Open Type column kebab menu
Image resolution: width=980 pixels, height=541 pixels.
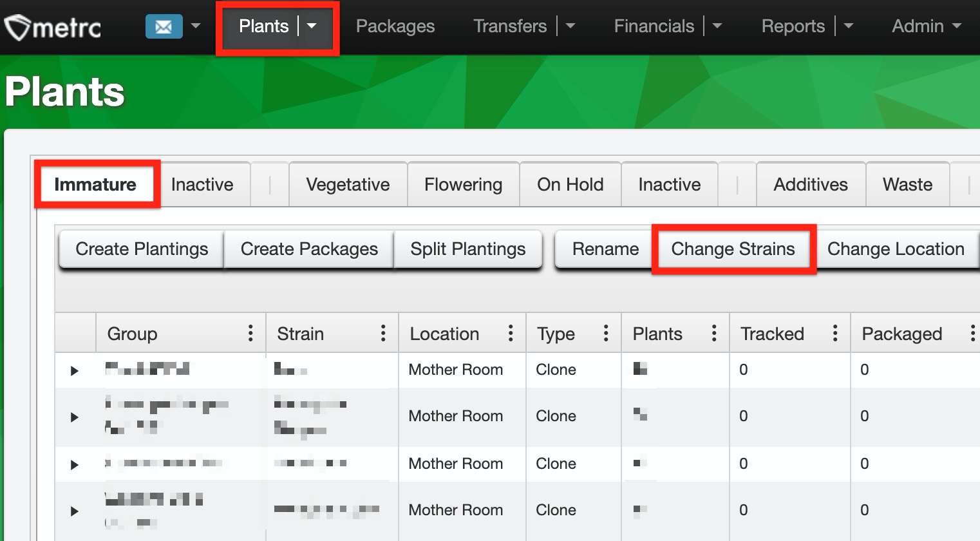point(606,333)
